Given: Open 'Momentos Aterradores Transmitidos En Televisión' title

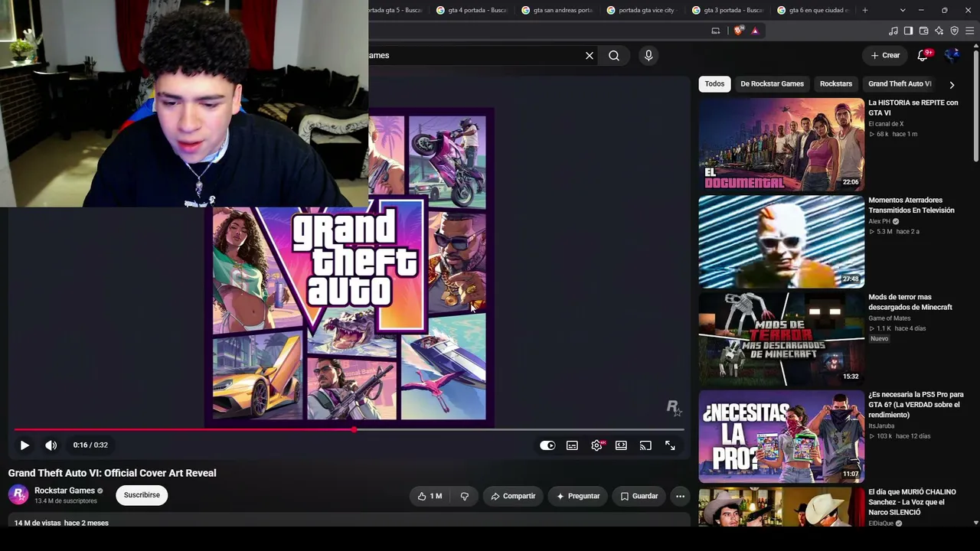Looking at the screenshot, I should 912,205.
